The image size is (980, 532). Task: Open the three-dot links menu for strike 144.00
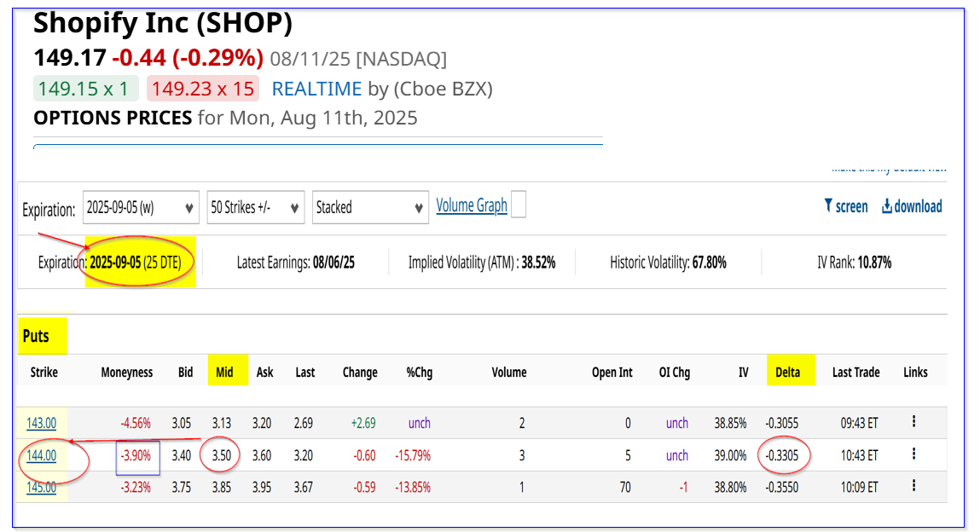coord(913,454)
